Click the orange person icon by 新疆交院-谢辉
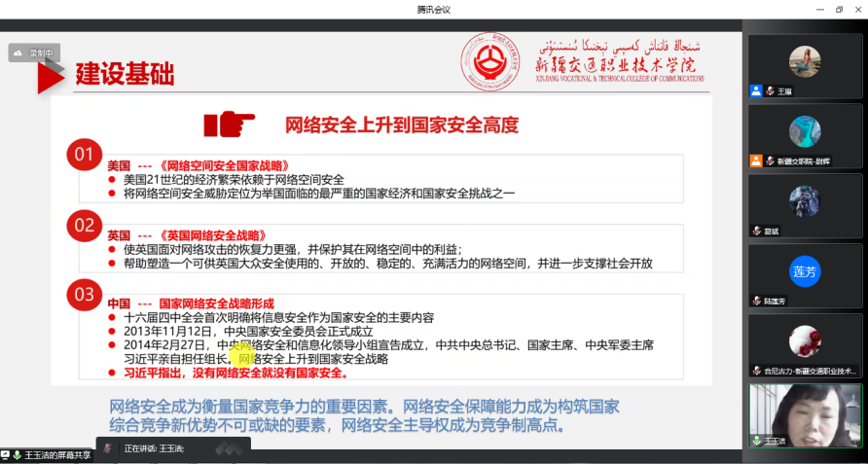Screen dimensions: 868x464 pos(755,161)
